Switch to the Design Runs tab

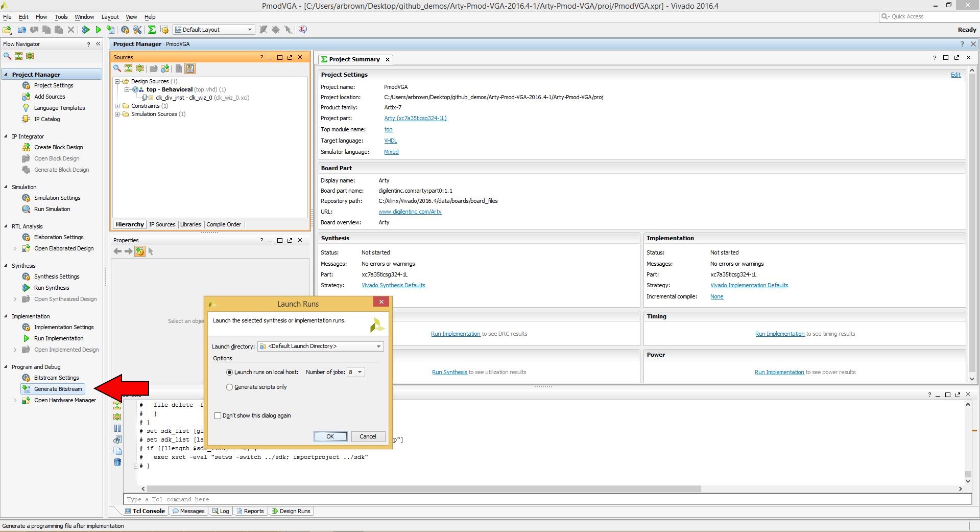(x=291, y=511)
